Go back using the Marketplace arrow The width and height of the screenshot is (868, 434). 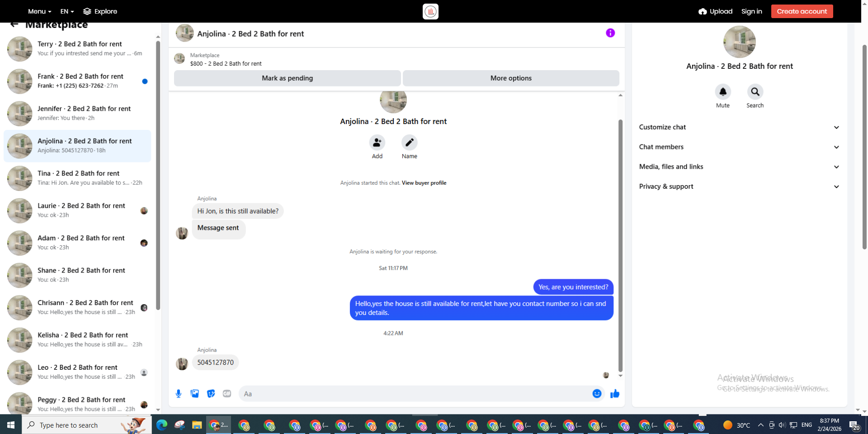point(14,24)
